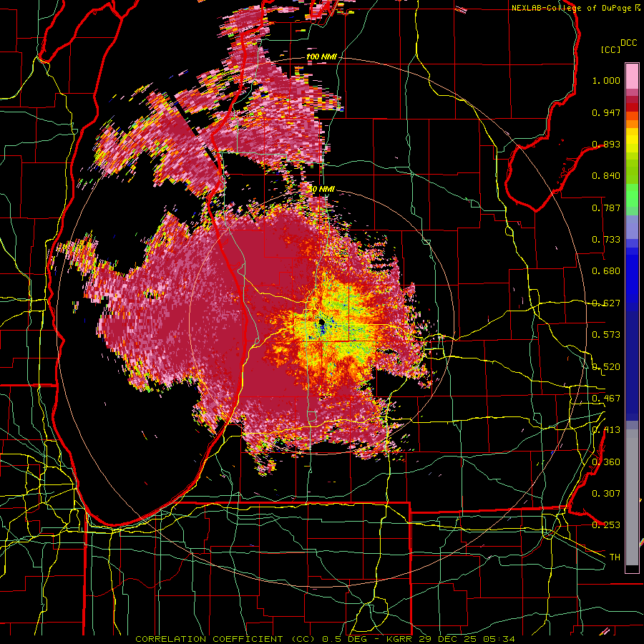Click the 100 NMI range ring label
644x644 pixels.
[x=321, y=57]
